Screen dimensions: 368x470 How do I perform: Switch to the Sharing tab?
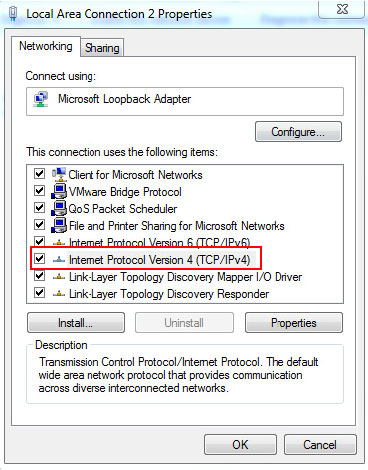pyautogui.click(x=102, y=48)
